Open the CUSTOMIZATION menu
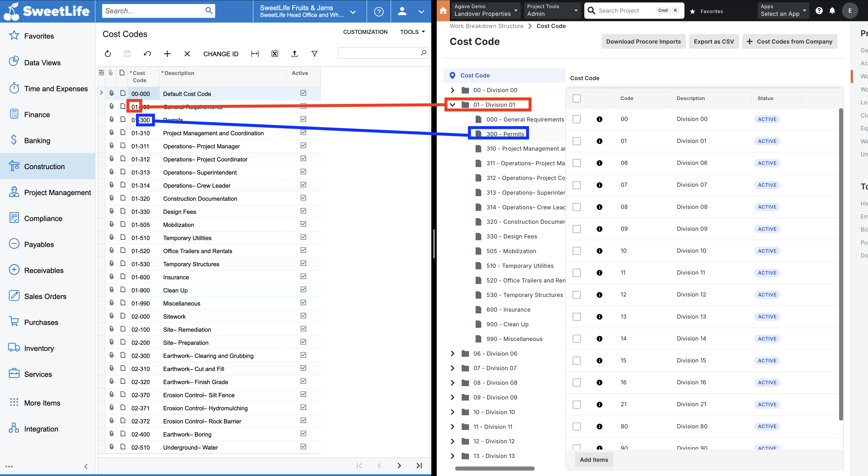This screenshot has height=476, width=868. (x=365, y=32)
